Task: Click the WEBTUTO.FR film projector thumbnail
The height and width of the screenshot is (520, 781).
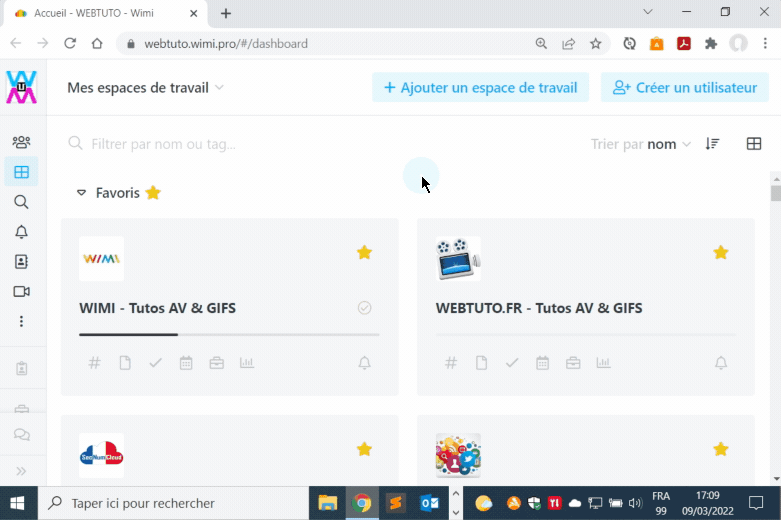Action: pos(458,259)
